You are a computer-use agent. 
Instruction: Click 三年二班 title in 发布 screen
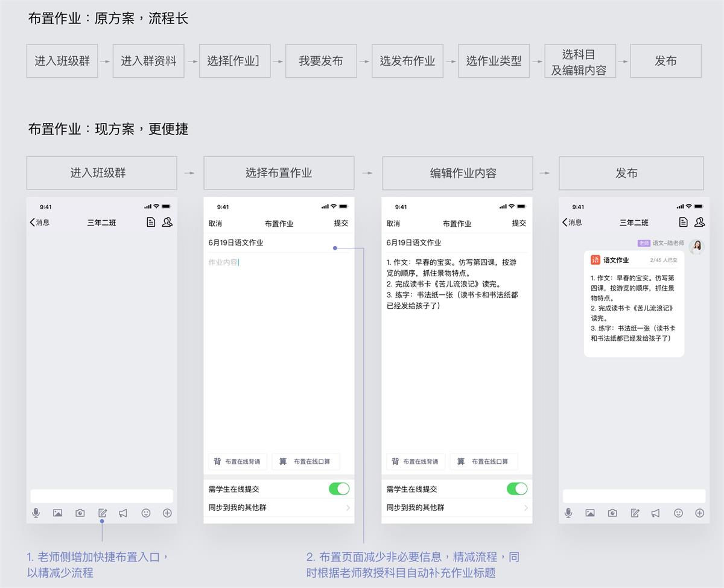[634, 223]
